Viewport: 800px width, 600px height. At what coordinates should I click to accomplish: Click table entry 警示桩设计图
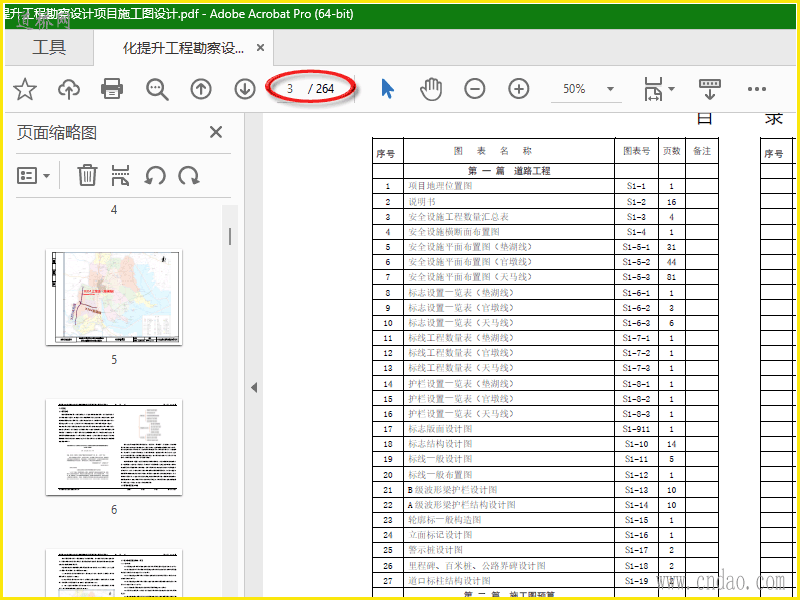coord(435,550)
